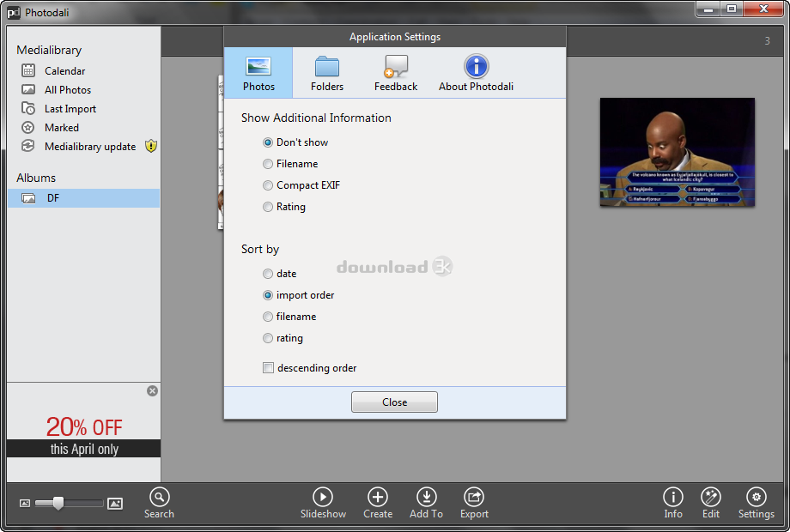Sort photos by filename
The width and height of the screenshot is (790, 532).
(x=289, y=317)
